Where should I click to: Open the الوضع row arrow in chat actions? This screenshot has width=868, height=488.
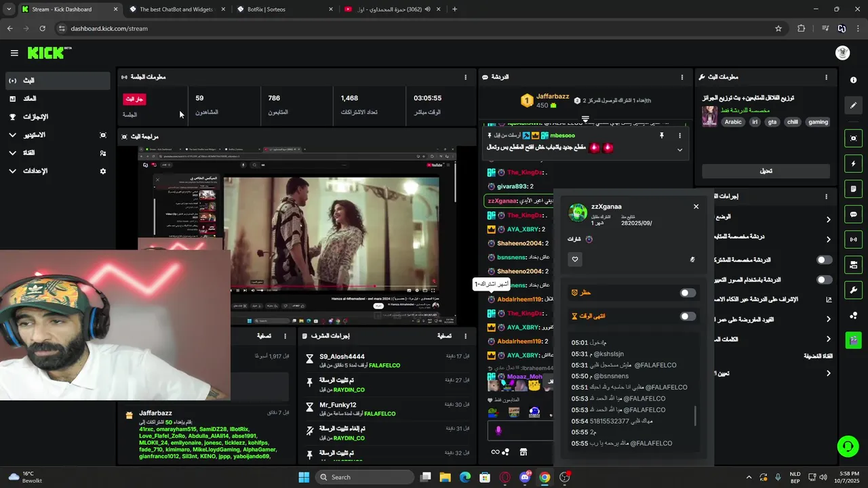[x=828, y=220]
